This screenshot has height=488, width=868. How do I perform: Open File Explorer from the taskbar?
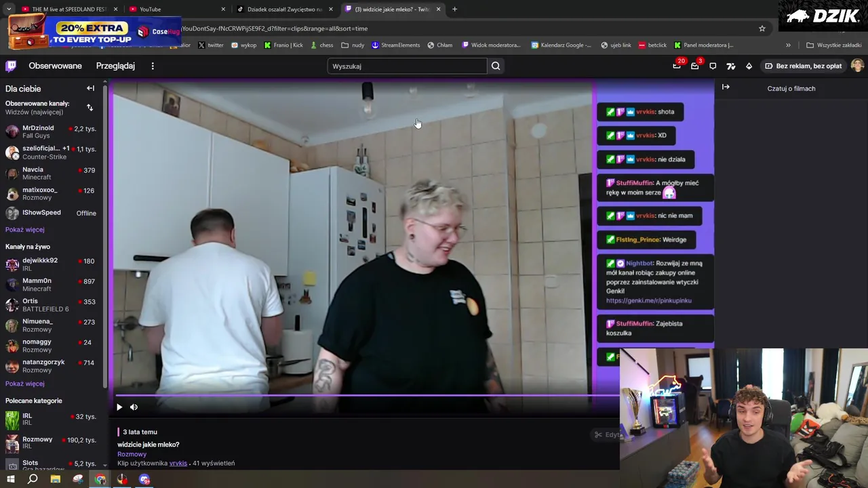click(x=56, y=479)
